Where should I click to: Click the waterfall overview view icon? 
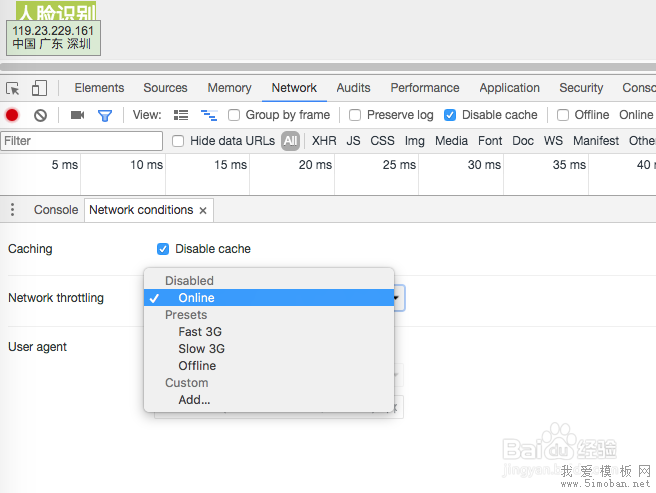pos(209,115)
